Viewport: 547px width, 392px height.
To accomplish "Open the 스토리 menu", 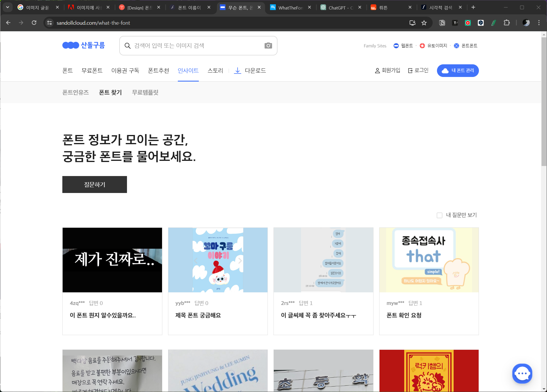I will (x=215, y=71).
